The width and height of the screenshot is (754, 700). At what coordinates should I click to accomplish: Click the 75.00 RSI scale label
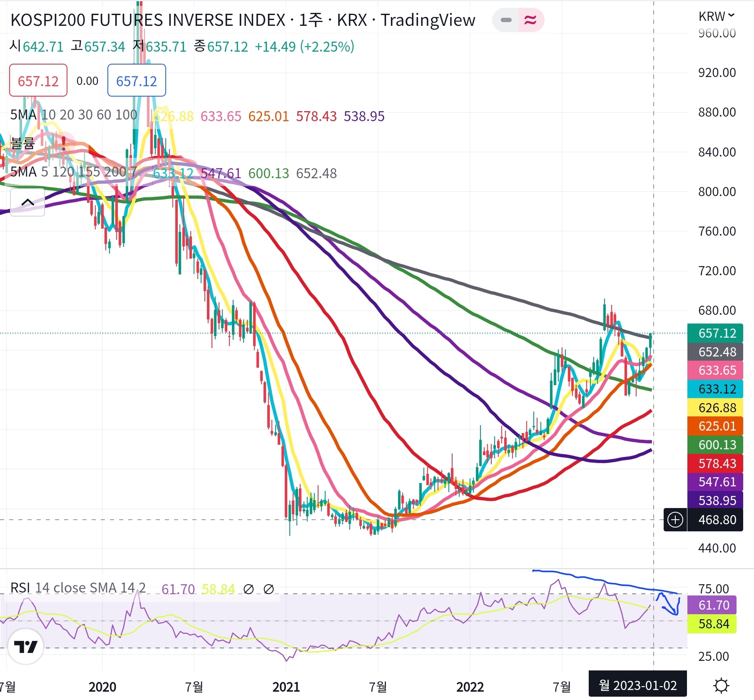pos(714,589)
